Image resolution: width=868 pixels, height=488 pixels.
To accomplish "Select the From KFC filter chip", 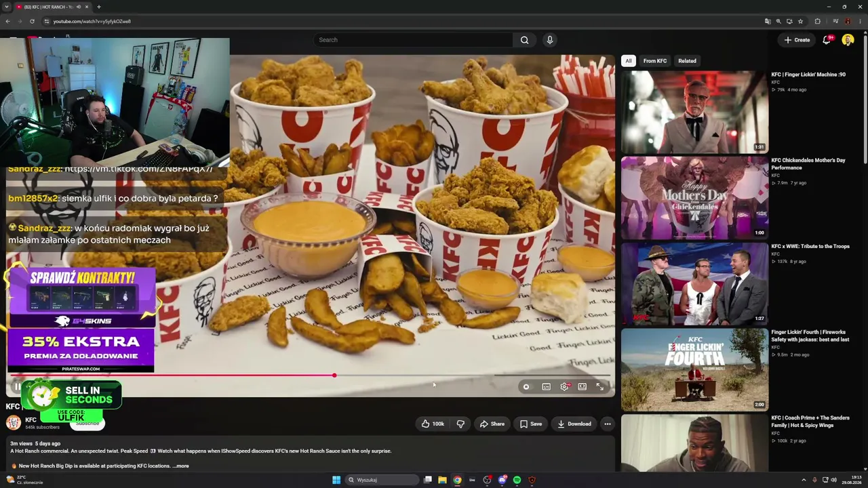I will (x=655, y=61).
